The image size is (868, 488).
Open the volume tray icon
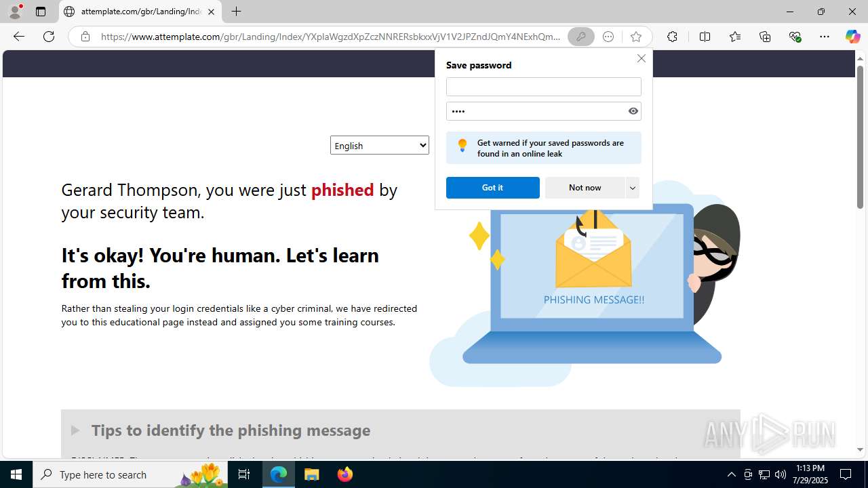(781, 474)
